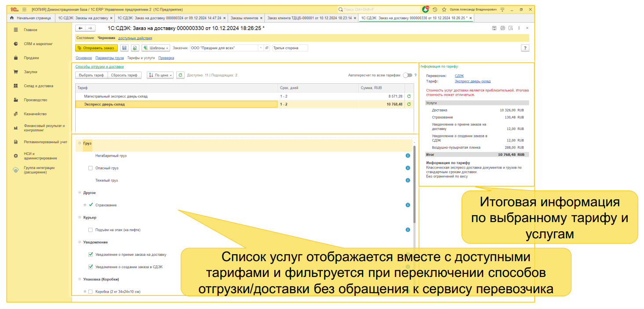Viewport: 644px width, 309px height.
Task: Open the three-dot More actions menu
Action: (519, 28)
